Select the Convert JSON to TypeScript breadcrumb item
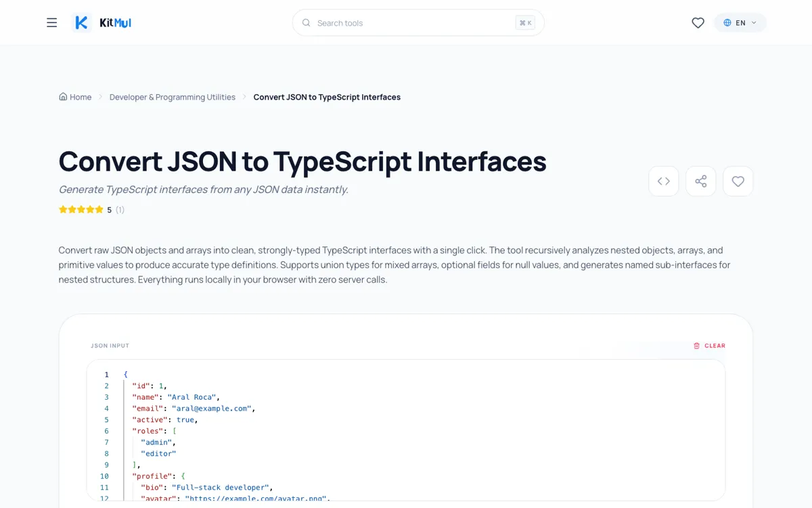 point(326,97)
